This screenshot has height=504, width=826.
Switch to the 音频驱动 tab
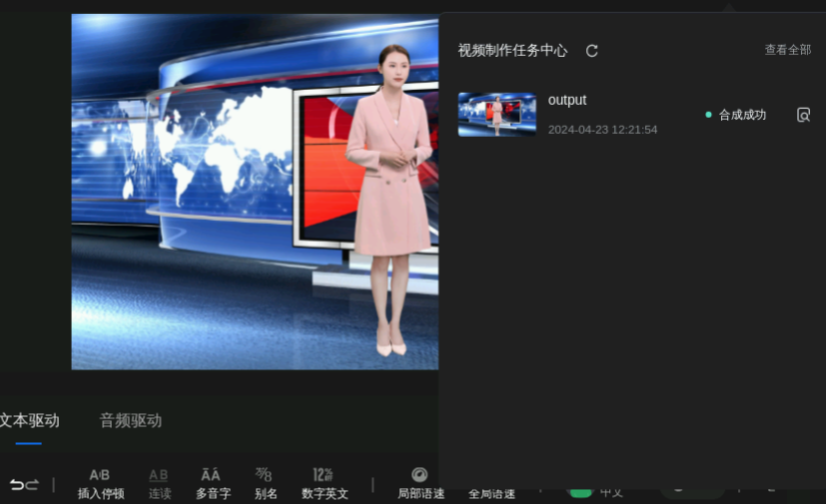coord(130,421)
